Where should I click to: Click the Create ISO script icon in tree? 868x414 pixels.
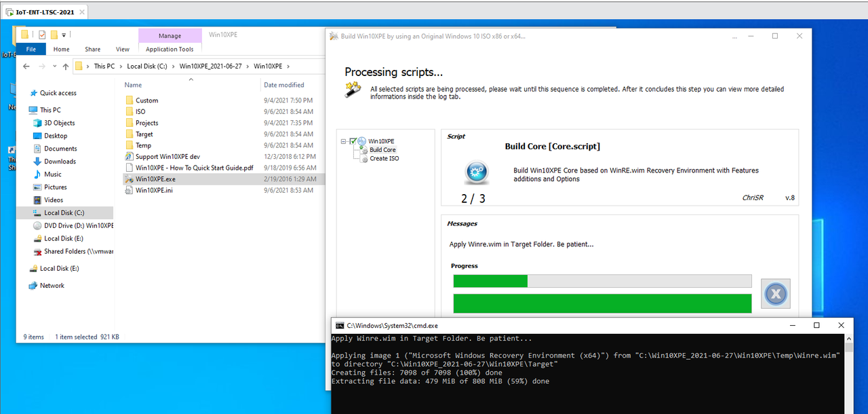(364, 158)
